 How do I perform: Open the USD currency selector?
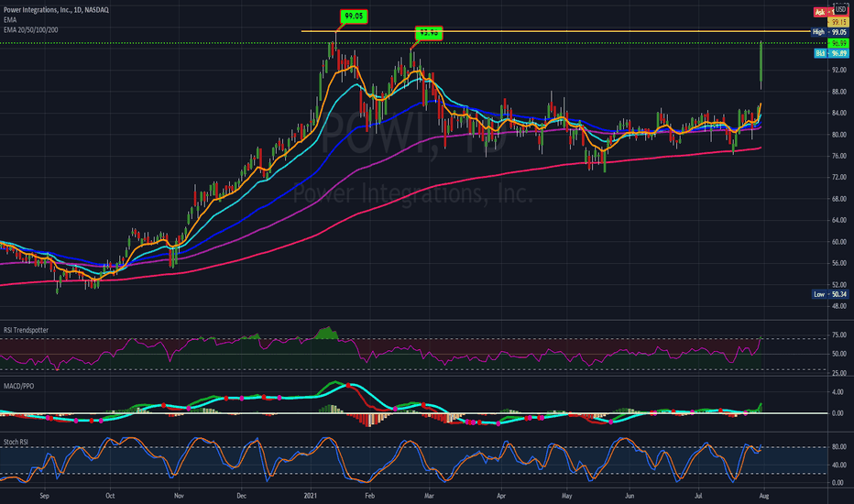click(841, 9)
